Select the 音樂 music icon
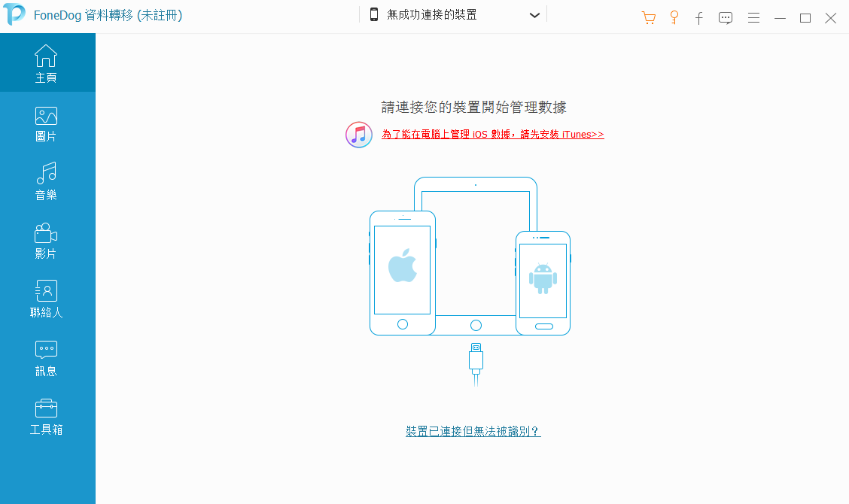The image size is (849, 504). click(x=46, y=173)
